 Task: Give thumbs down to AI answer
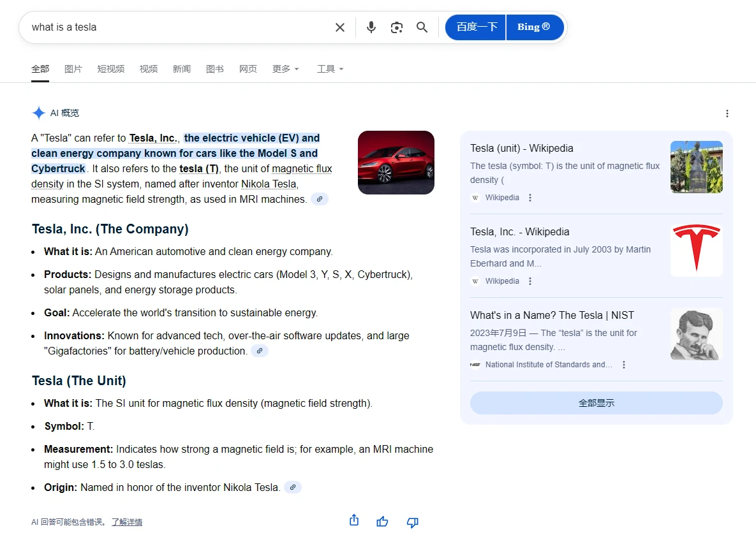tap(412, 522)
